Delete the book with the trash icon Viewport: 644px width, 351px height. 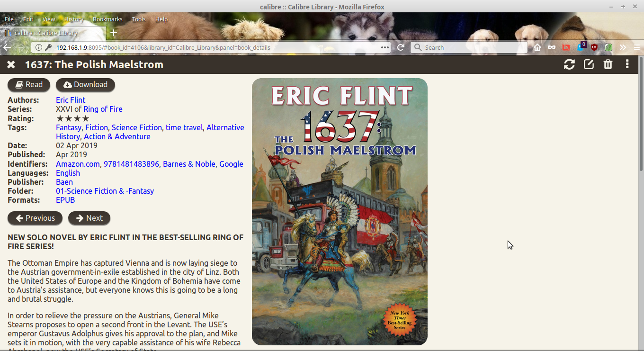608,64
